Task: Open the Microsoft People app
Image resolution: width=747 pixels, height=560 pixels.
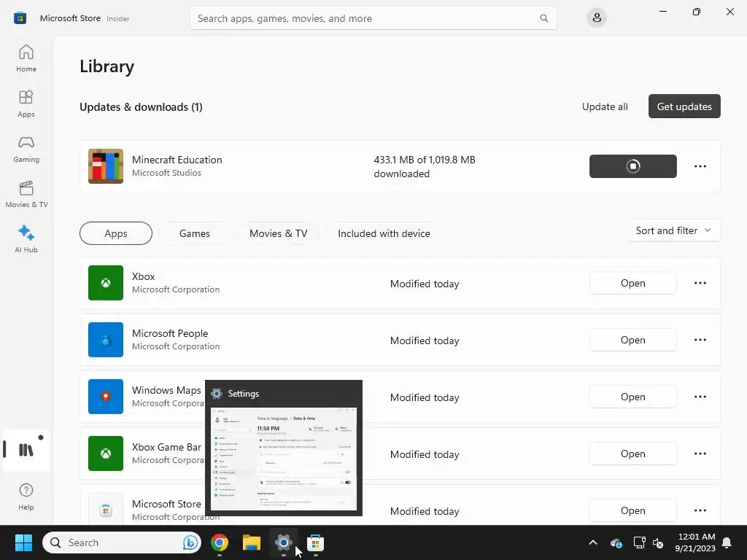Action: coord(632,340)
